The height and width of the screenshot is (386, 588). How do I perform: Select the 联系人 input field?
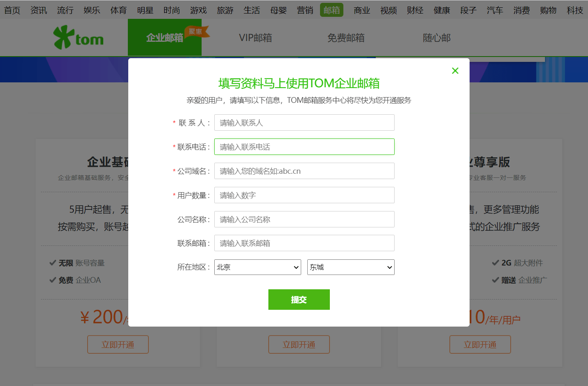pos(304,123)
